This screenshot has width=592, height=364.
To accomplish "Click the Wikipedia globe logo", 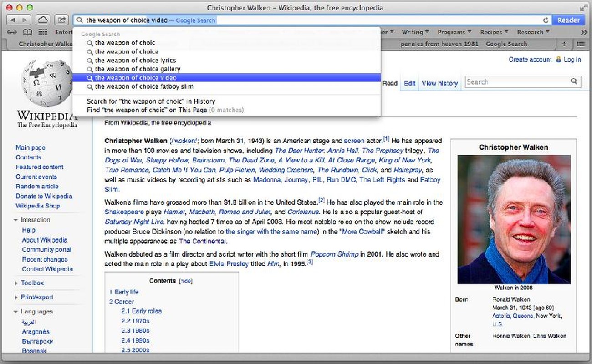I will (x=47, y=82).
